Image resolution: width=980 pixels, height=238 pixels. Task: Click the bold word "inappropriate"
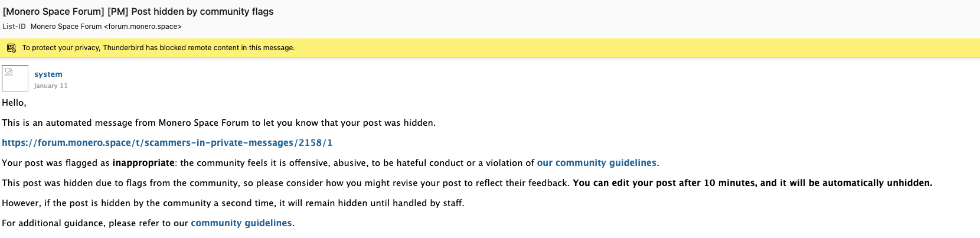[x=143, y=163]
